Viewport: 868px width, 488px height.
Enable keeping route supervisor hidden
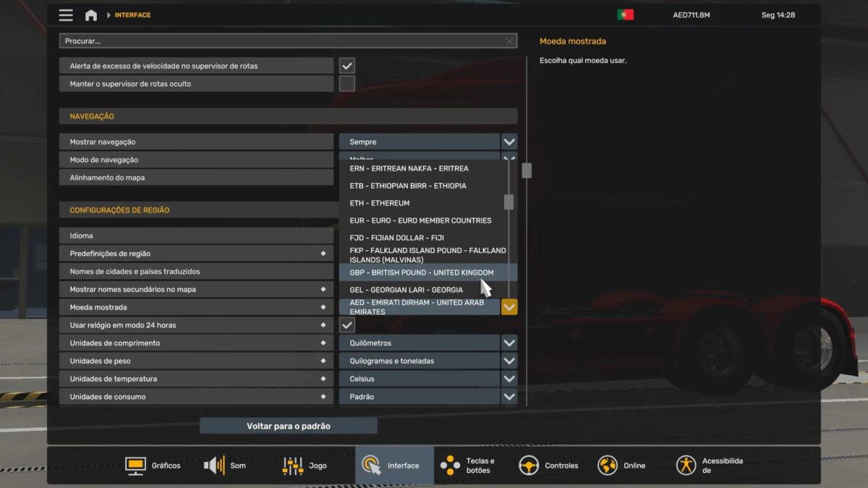[x=347, y=84]
